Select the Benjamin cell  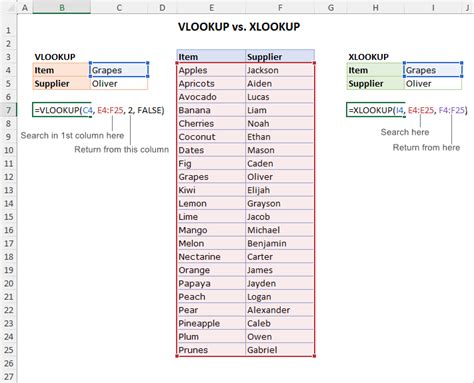[x=280, y=243]
